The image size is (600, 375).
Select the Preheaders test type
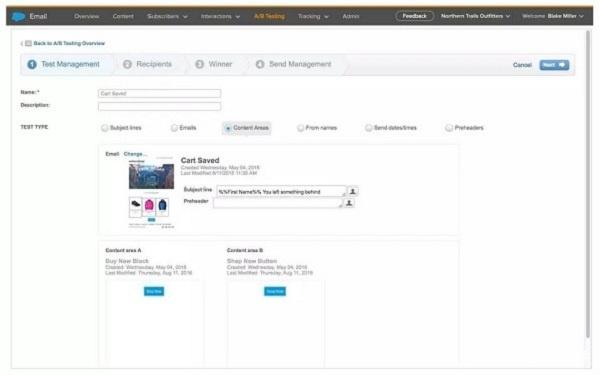(449, 128)
